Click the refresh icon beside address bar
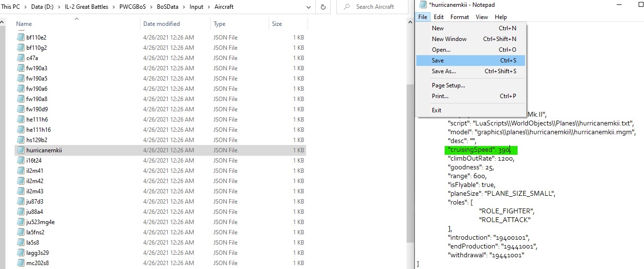This screenshot has height=269, width=644. pyautogui.click(x=323, y=7)
